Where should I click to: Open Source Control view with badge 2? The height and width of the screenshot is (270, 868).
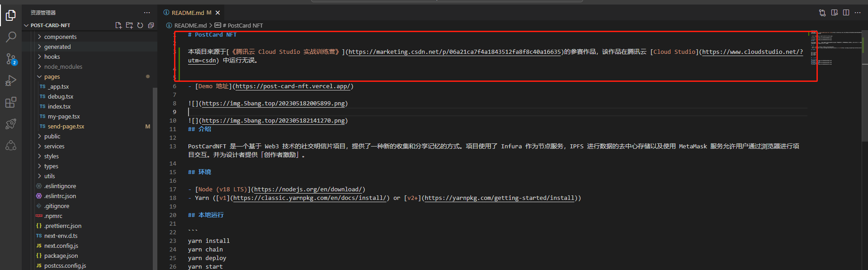click(x=11, y=59)
